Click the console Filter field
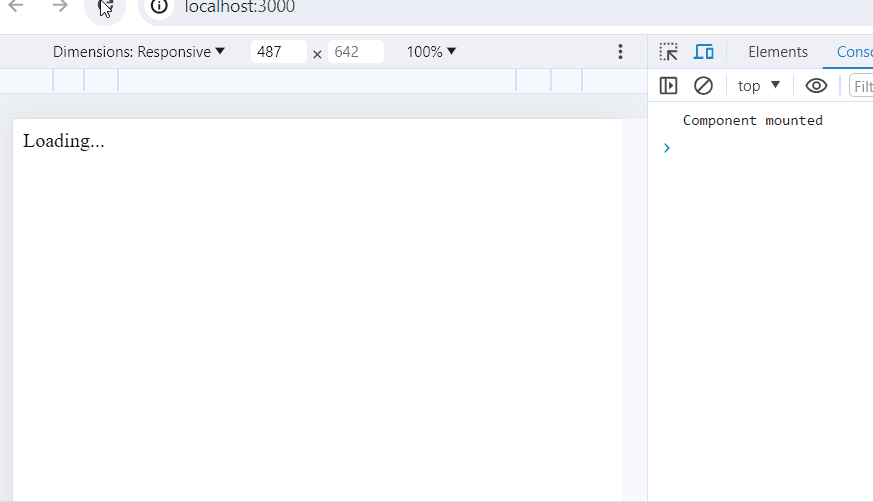The image size is (873, 502). click(862, 86)
